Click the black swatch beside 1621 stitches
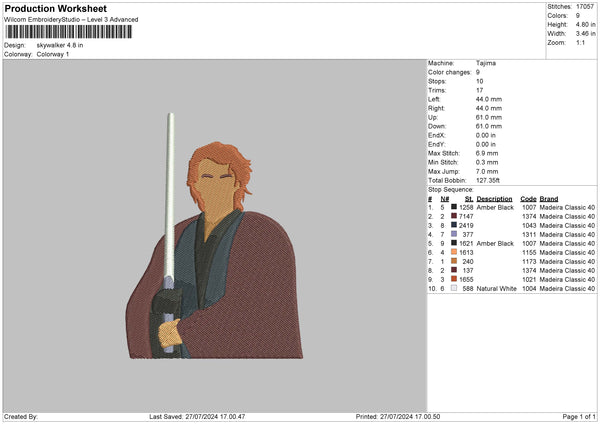The height and width of the screenshot is (424, 600). coord(454,243)
